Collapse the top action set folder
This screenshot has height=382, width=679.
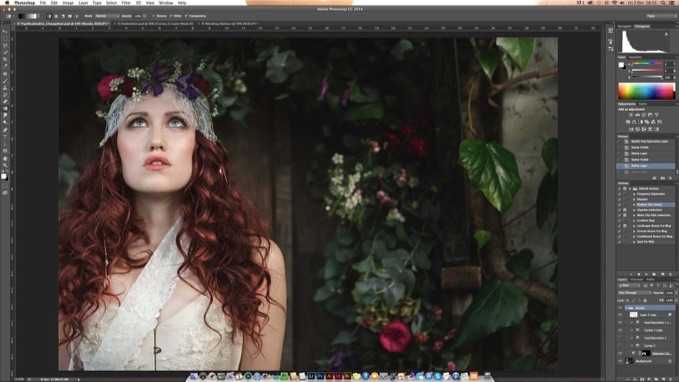pos(630,189)
